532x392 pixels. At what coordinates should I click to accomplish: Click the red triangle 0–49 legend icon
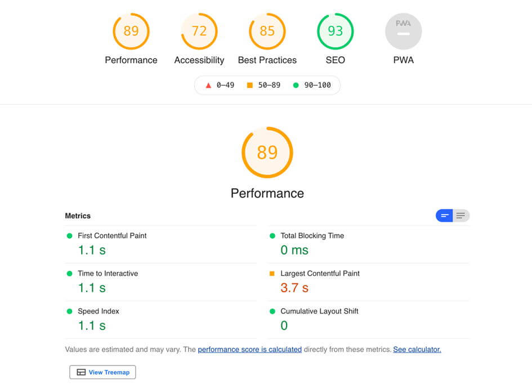pos(208,86)
